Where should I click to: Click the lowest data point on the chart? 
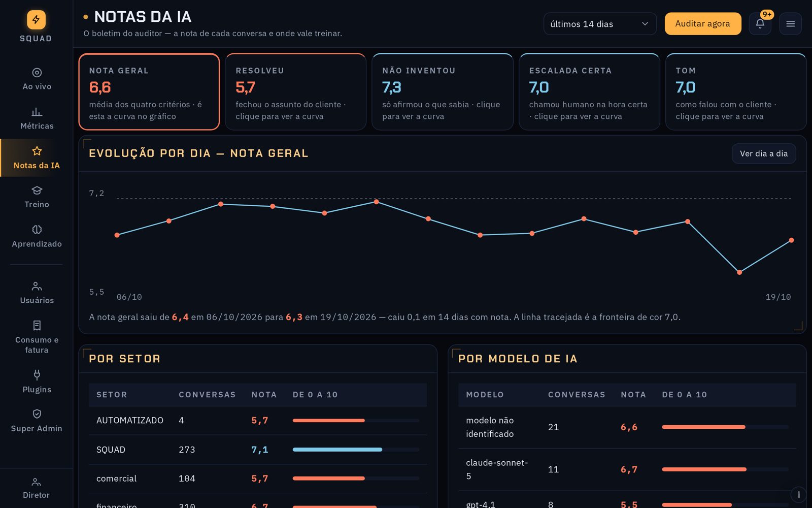click(x=739, y=272)
